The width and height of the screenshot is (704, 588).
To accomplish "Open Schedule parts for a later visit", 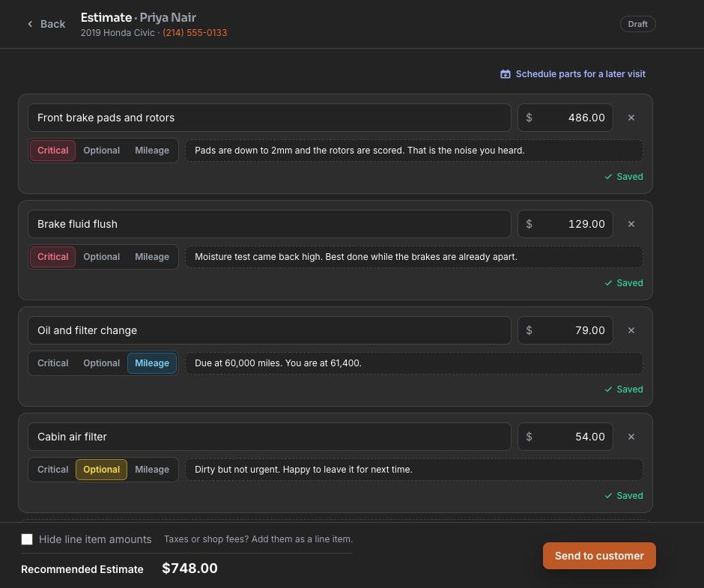I will pos(573,74).
